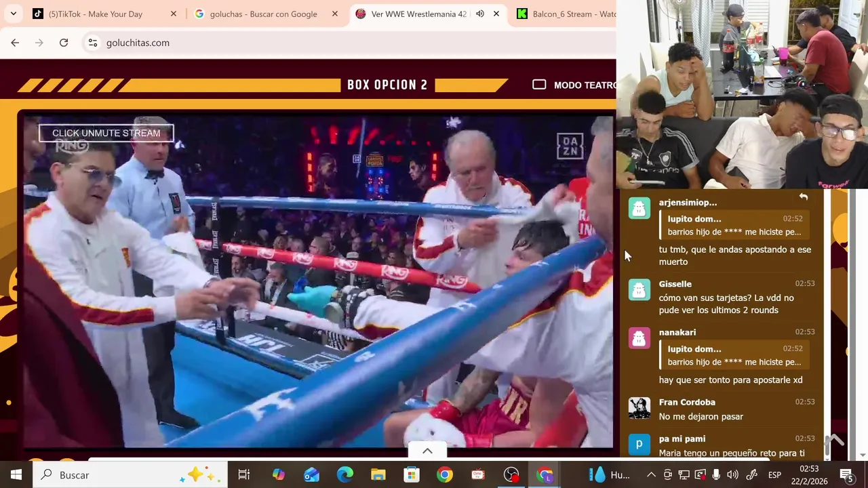Screen dimensions: 868x488
Task: Go back to the previous page
Action: coord(15,43)
